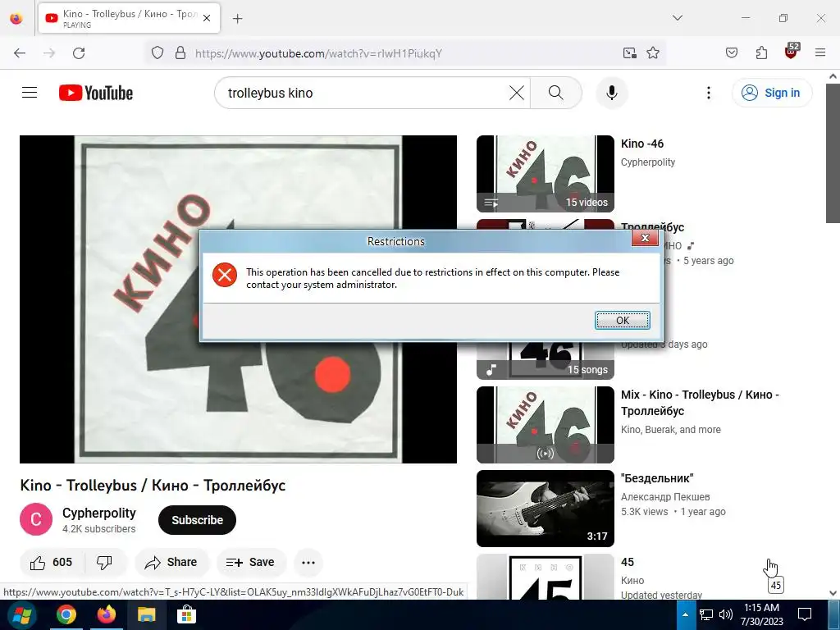Open the Kino -46 playlist thumbnail
This screenshot has height=630, width=840.
point(546,174)
